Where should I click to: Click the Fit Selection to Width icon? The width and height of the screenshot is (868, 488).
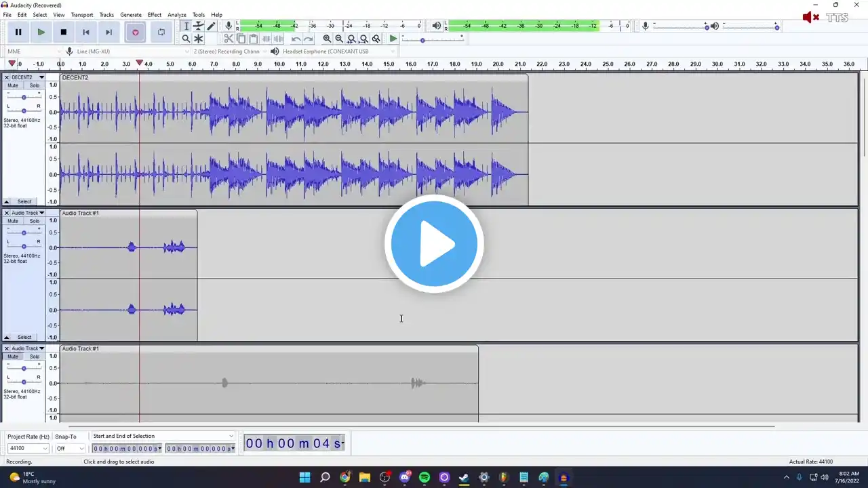(x=351, y=39)
